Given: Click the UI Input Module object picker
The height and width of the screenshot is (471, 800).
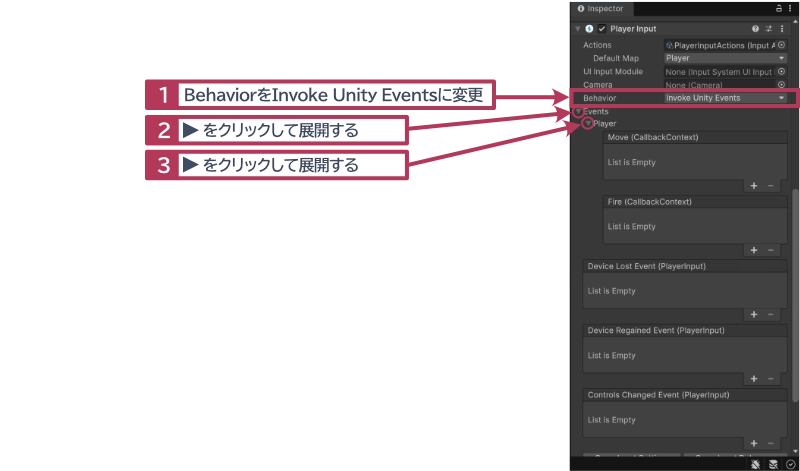Looking at the screenshot, I should point(781,72).
